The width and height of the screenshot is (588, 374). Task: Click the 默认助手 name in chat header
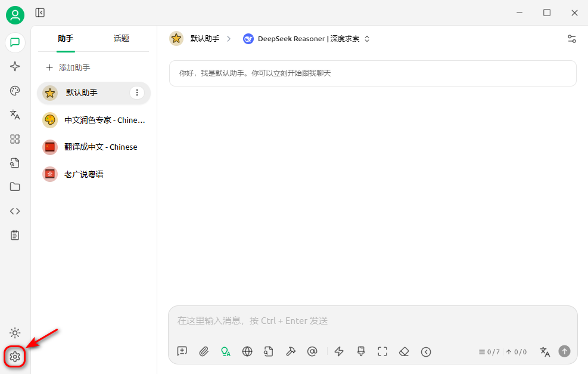tap(205, 39)
